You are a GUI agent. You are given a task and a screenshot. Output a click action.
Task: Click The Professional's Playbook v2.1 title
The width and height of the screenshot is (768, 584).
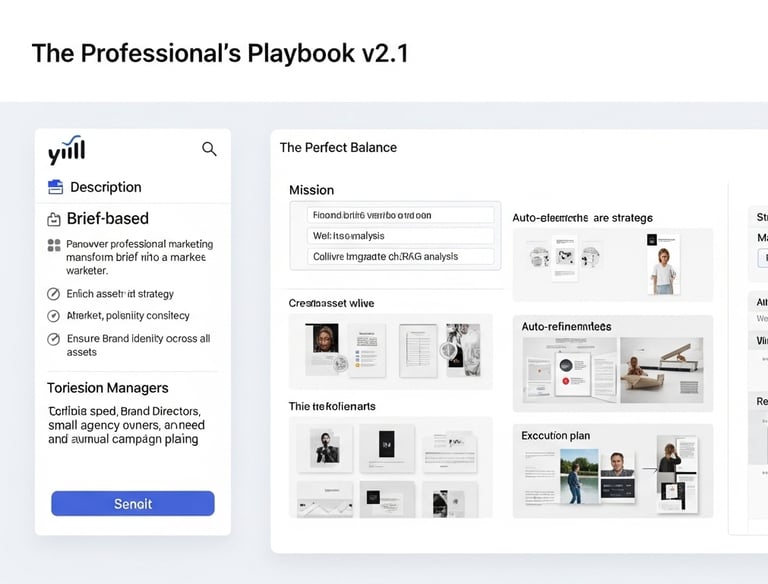(220, 53)
